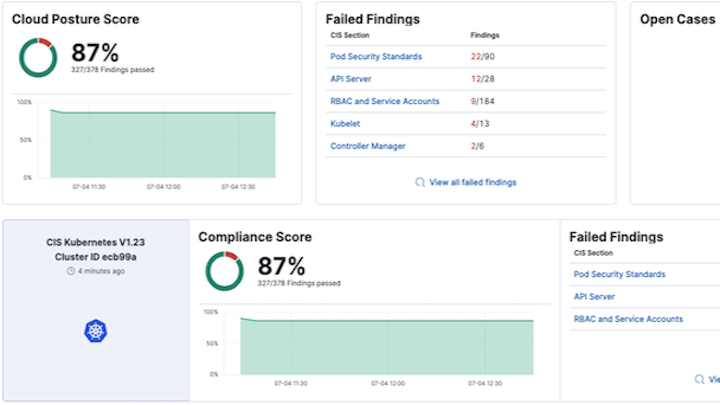Open Pod Security Standards in cluster-level Failed Findings
The image size is (720, 405).
(x=619, y=274)
